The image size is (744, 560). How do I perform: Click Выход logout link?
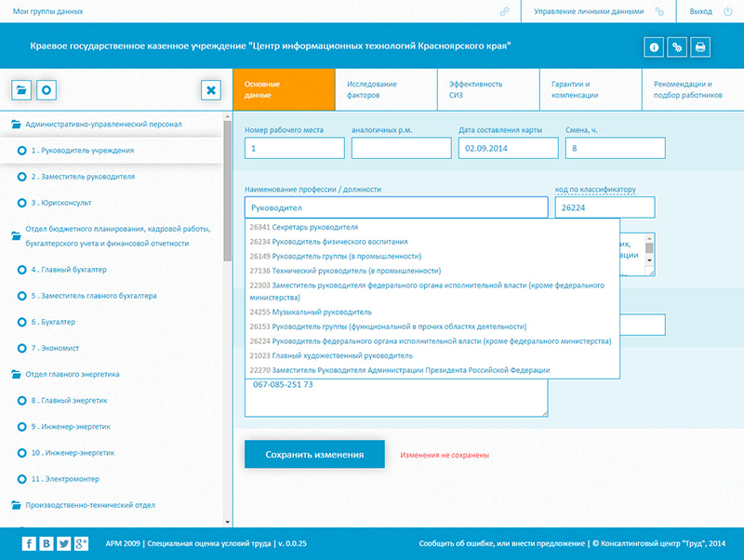click(x=702, y=11)
